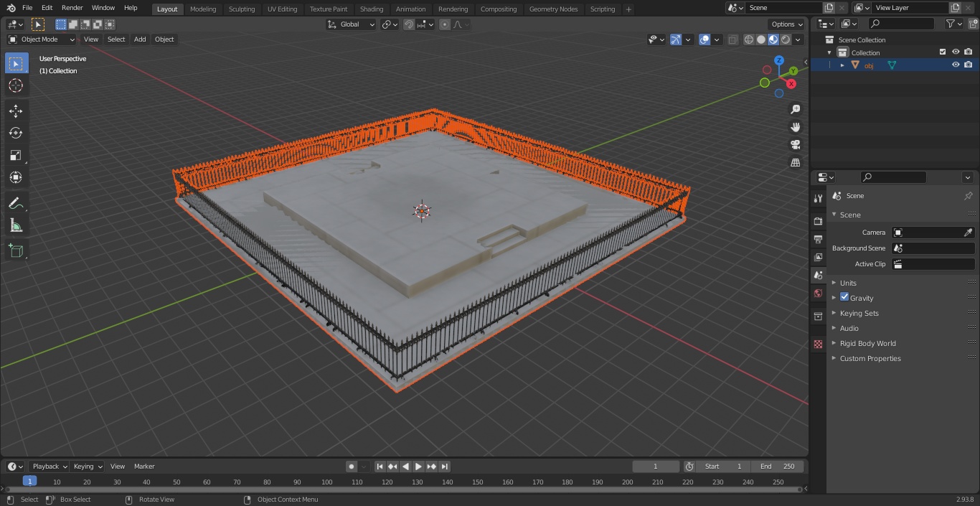Activate the Annotate tool
This screenshot has width=980, height=506.
tap(16, 204)
